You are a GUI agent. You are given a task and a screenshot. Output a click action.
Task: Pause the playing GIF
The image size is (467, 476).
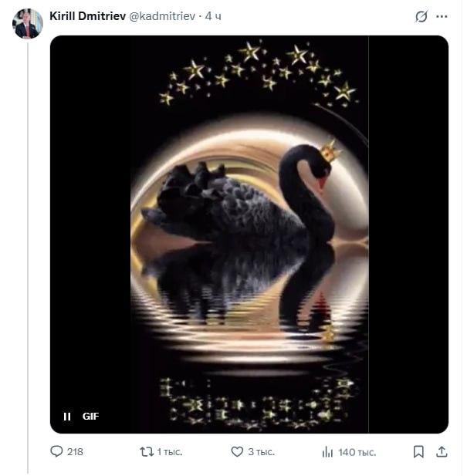(x=67, y=417)
